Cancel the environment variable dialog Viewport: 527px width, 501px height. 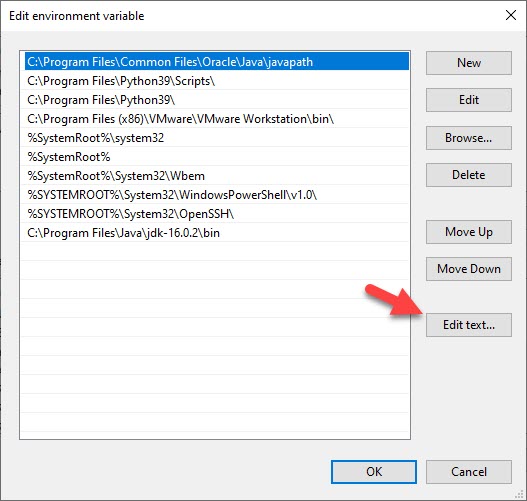pos(469,472)
